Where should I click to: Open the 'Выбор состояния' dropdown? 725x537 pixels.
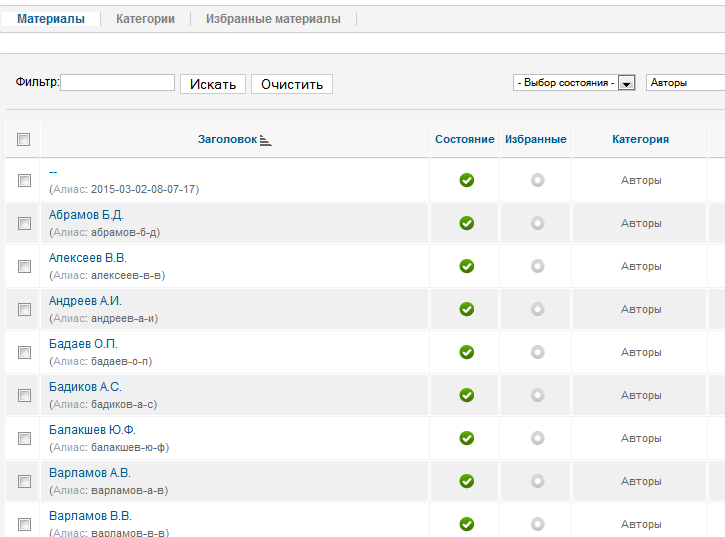pos(574,83)
